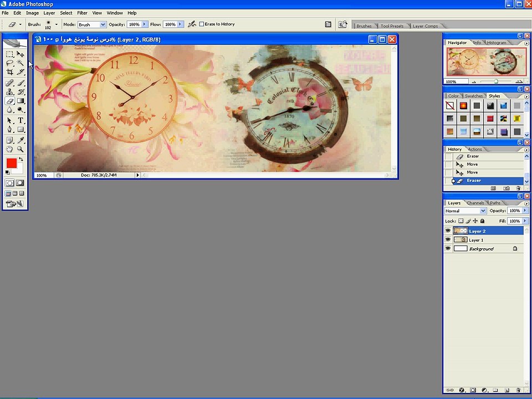The image size is (532, 399).
Task: Open the Brushes palette well tab
Action: point(364,26)
